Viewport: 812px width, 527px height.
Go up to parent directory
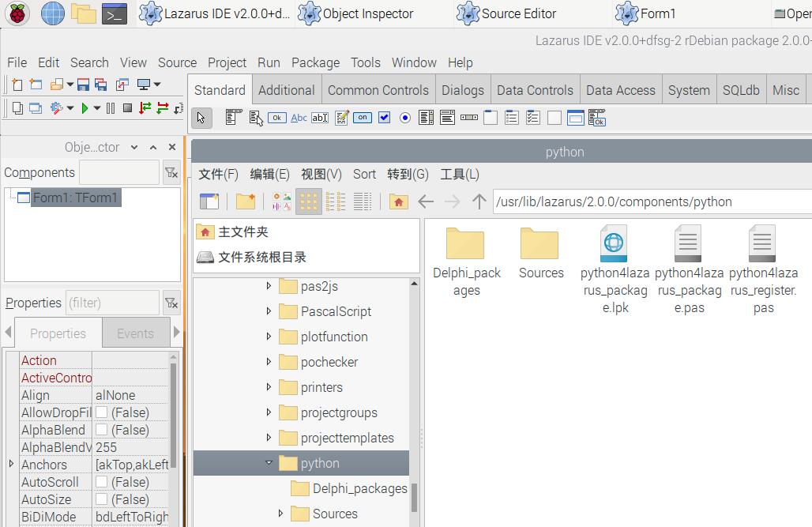pyautogui.click(x=479, y=201)
